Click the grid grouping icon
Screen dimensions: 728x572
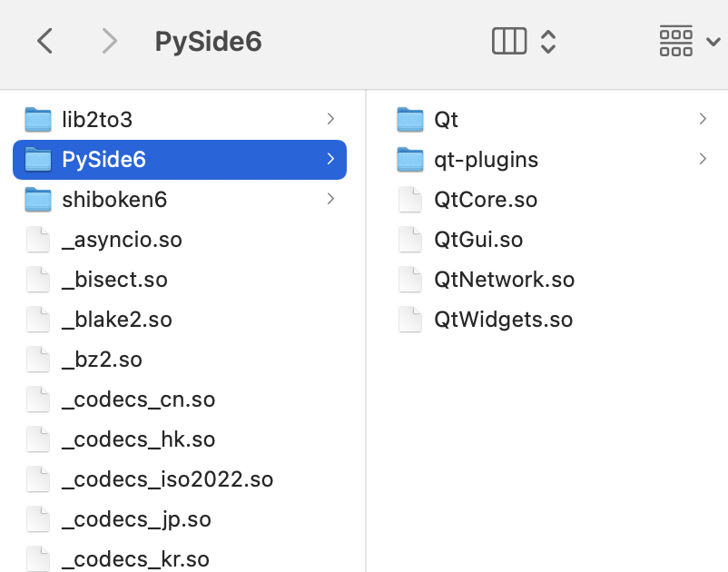676,42
